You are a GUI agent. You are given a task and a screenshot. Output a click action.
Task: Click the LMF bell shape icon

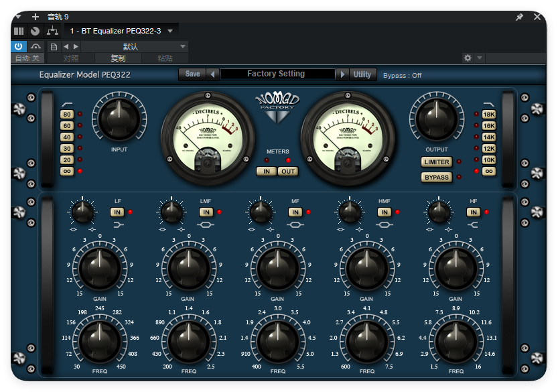[206, 224]
